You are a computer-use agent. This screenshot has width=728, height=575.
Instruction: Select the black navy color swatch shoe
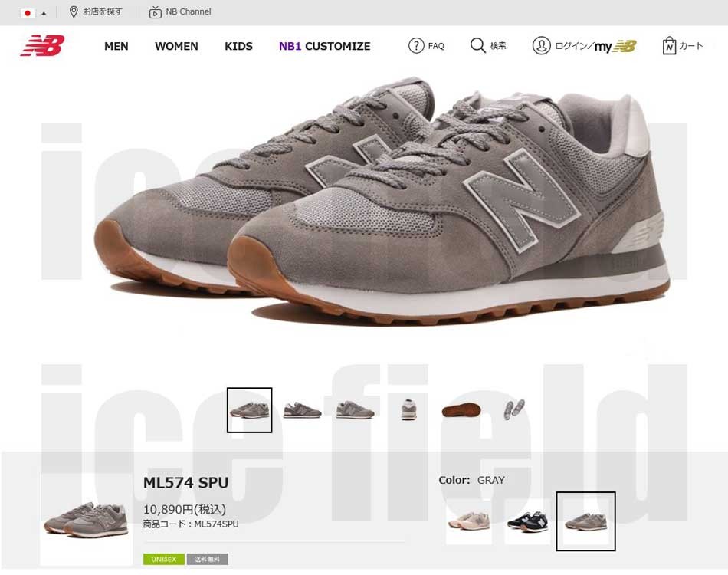[x=528, y=521]
